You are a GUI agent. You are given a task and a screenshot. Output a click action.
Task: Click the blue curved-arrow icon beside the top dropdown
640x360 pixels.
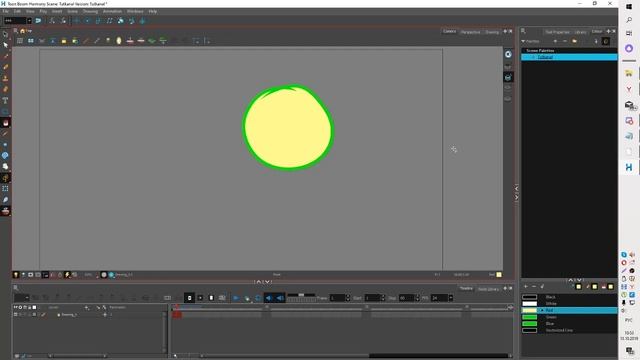(x=38, y=20)
